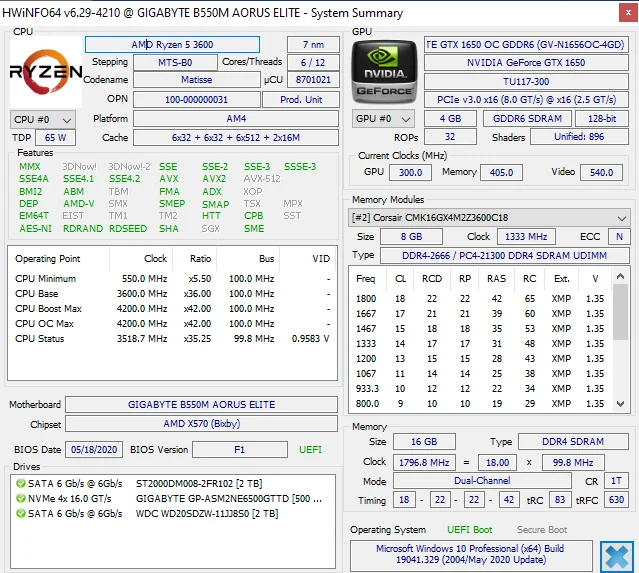The image size is (639, 573).
Task: Click the Matisse codename field
Action: [196, 80]
